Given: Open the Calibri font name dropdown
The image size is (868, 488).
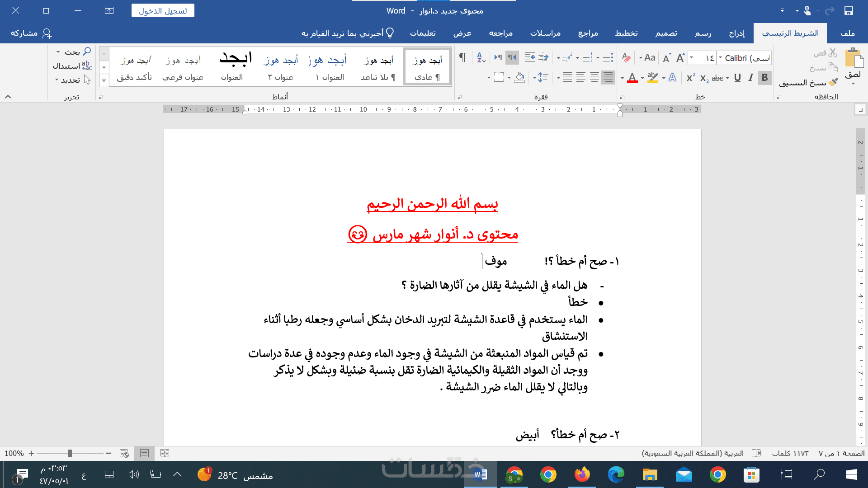Looking at the screenshot, I should [x=721, y=58].
